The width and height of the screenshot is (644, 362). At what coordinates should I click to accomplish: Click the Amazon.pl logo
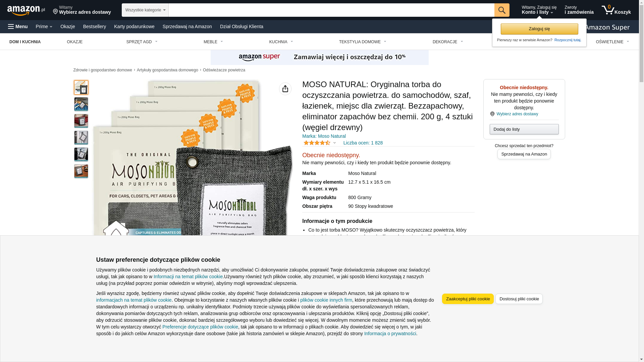click(26, 10)
